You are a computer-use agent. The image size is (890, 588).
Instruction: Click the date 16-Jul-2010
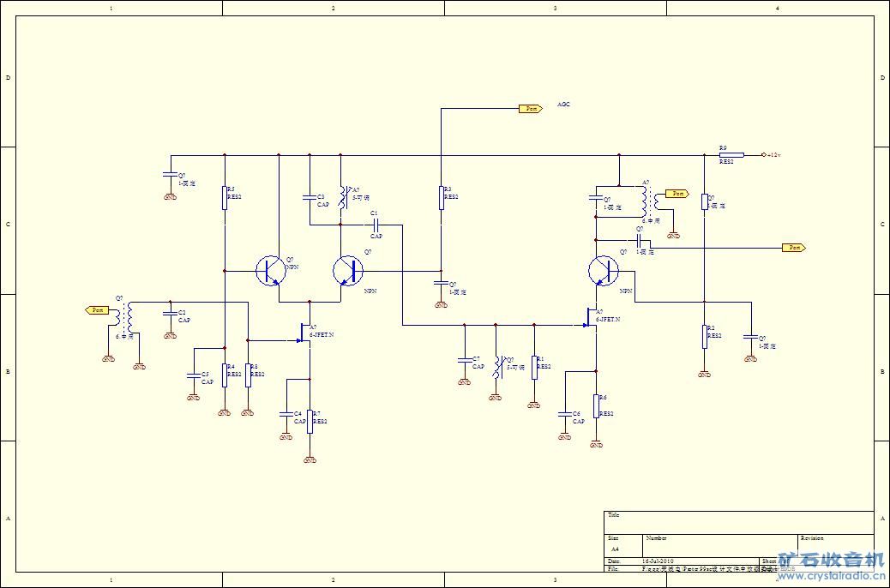click(658, 561)
